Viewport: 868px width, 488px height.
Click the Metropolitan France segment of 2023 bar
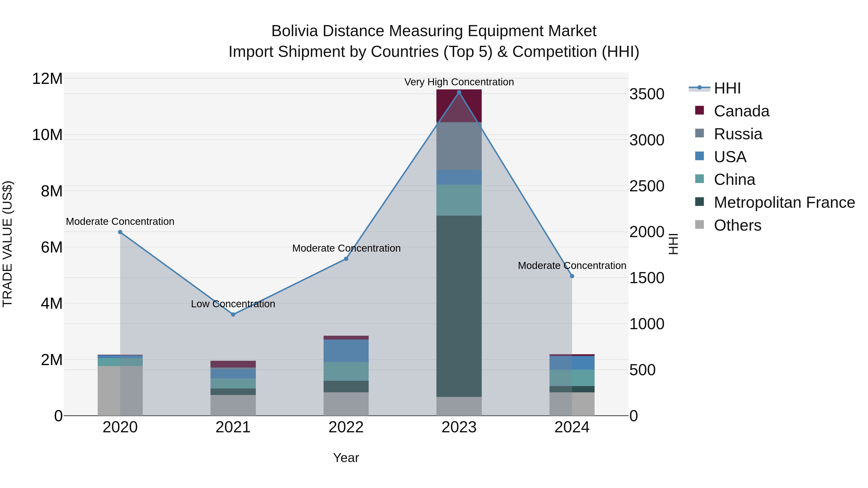click(x=459, y=306)
